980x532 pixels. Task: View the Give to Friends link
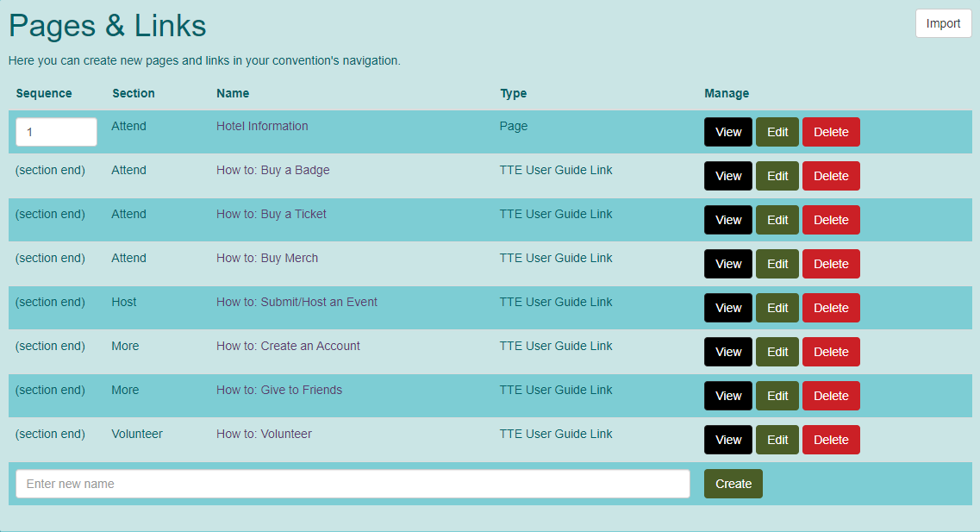[728, 396]
